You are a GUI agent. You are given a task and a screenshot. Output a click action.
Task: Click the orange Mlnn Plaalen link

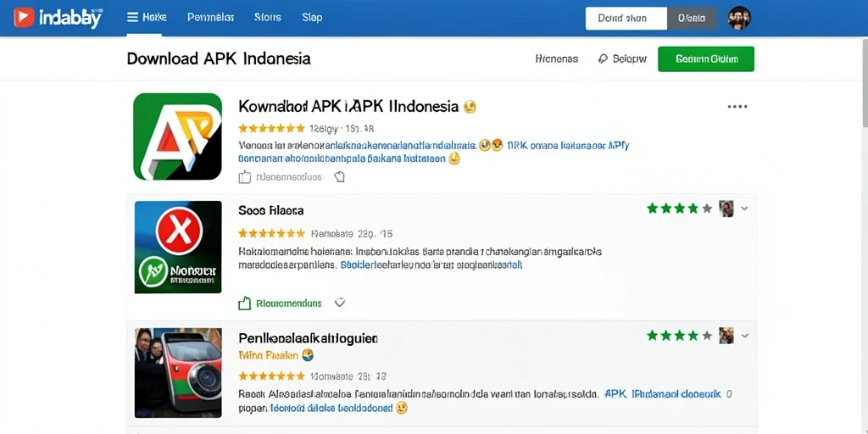pyautogui.click(x=269, y=355)
